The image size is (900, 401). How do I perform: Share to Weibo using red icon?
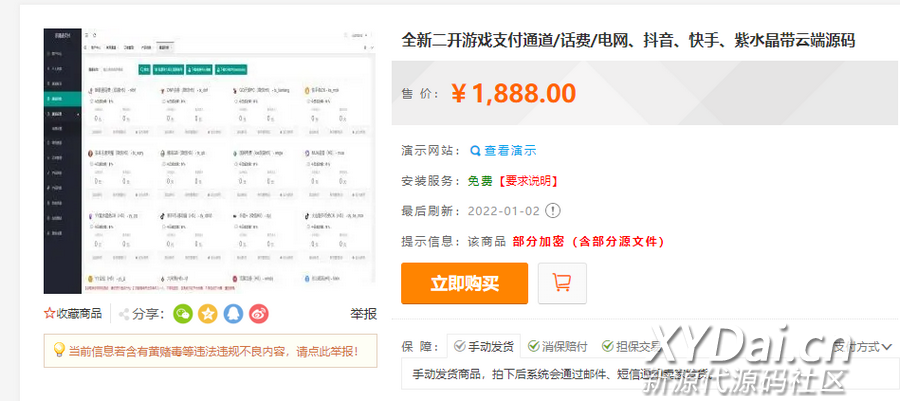pos(259,314)
